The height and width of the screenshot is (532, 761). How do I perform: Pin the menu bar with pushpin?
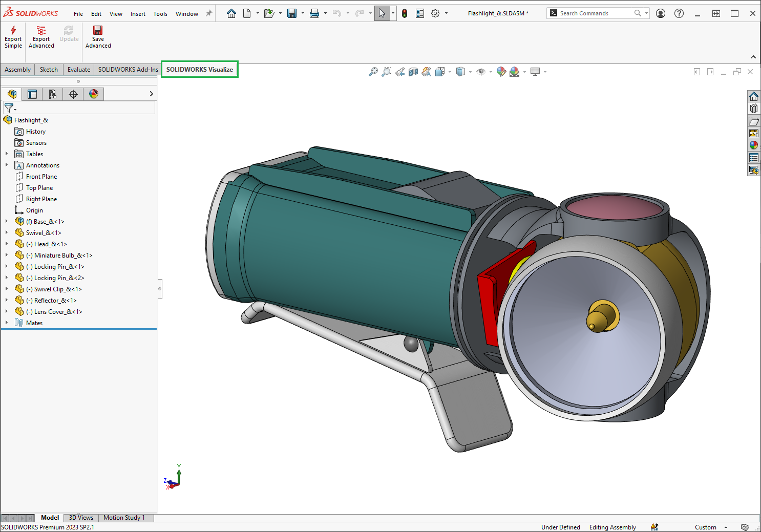click(209, 13)
